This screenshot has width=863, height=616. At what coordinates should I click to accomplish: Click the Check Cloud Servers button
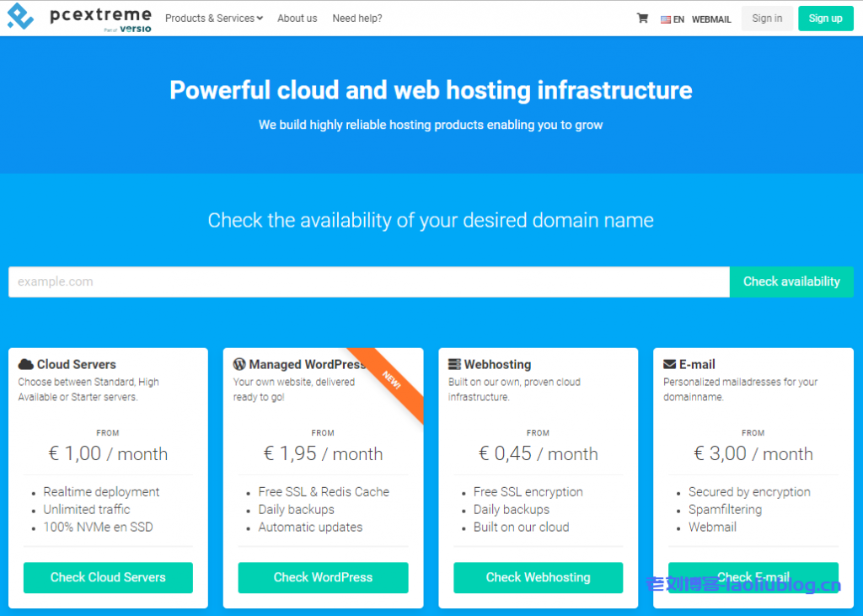tap(108, 577)
